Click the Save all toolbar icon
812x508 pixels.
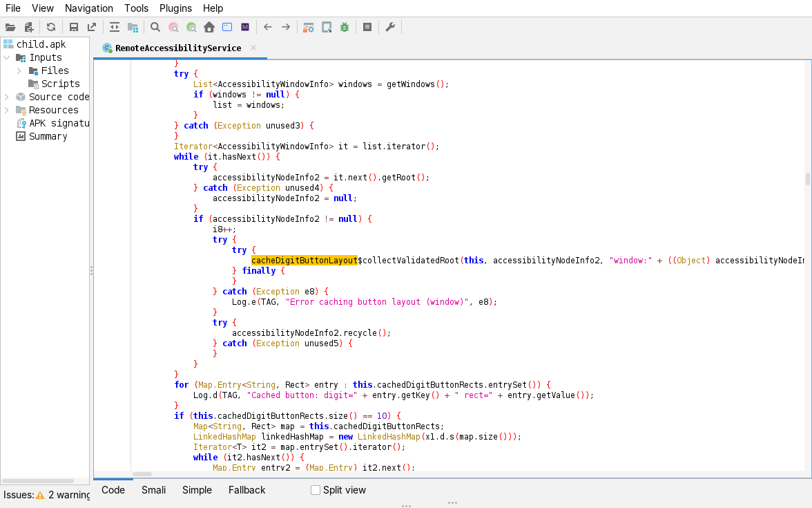click(x=73, y=28)
